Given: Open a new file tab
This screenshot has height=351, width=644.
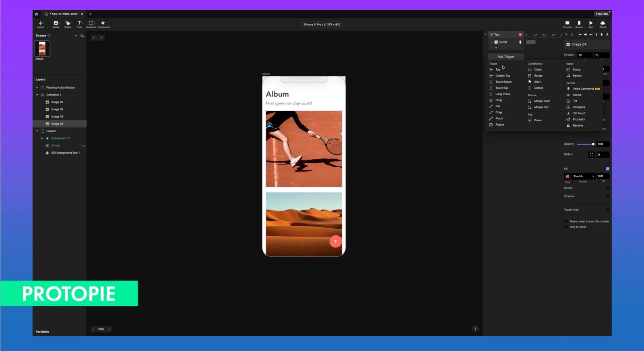Looking at the screenshot, I should click(x=90, y=14).
